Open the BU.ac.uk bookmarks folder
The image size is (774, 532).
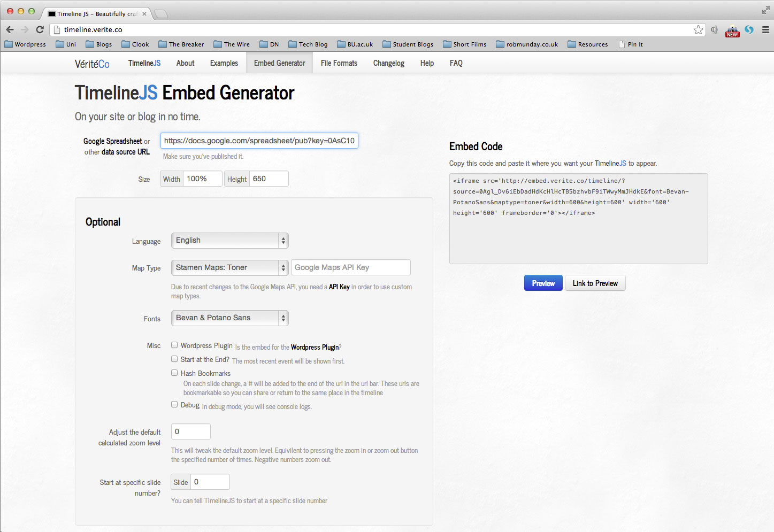click(x=355, y=44)
